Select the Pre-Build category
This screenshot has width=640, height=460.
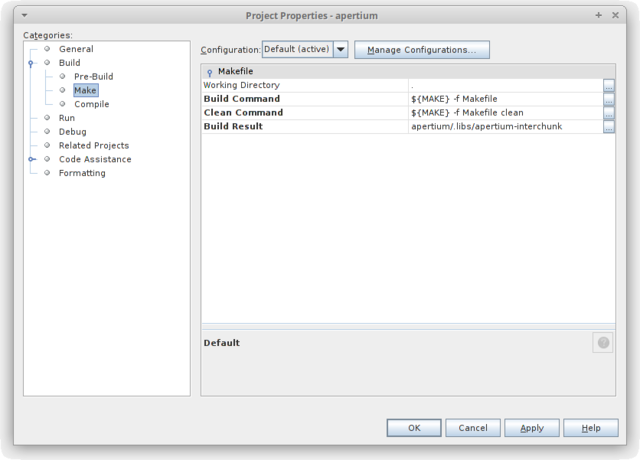(x=93, y=77)
